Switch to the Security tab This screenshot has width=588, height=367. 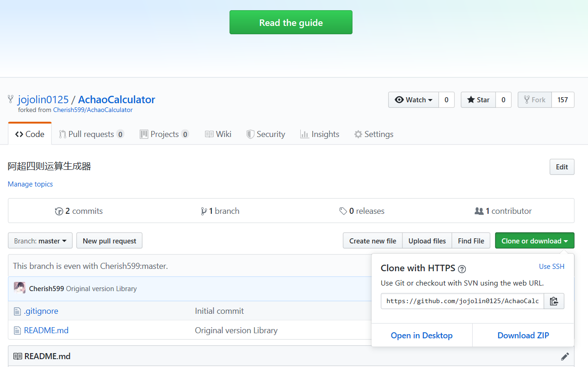(266, 134)
